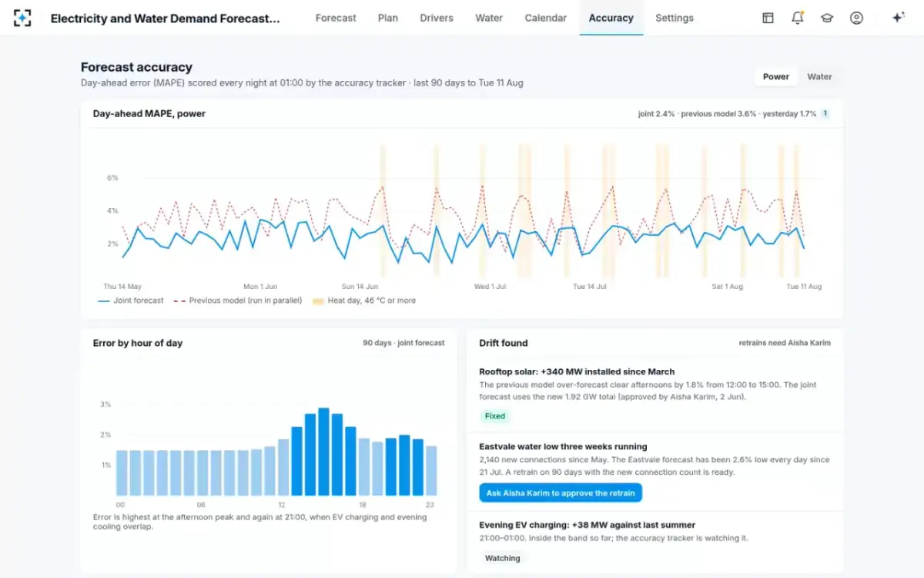Click the 3% axis label on hourly chart
Screen dimensions: 924x578
pos(105,404)
